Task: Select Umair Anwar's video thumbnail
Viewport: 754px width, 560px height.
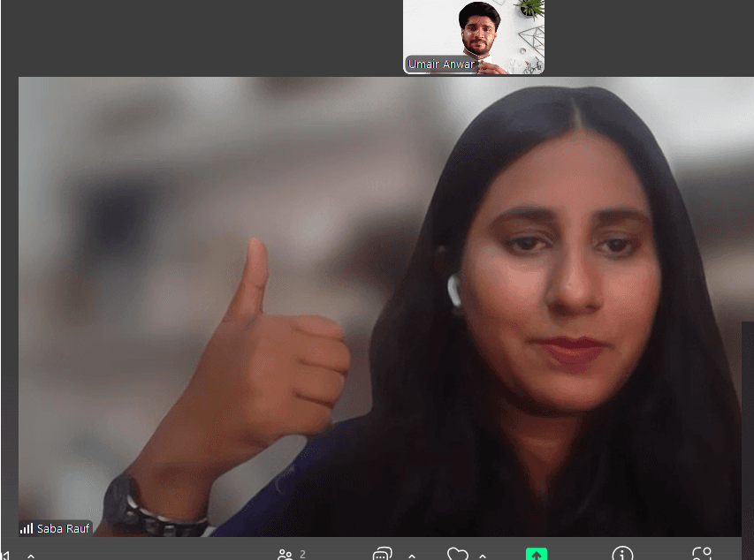Action: 474,37
